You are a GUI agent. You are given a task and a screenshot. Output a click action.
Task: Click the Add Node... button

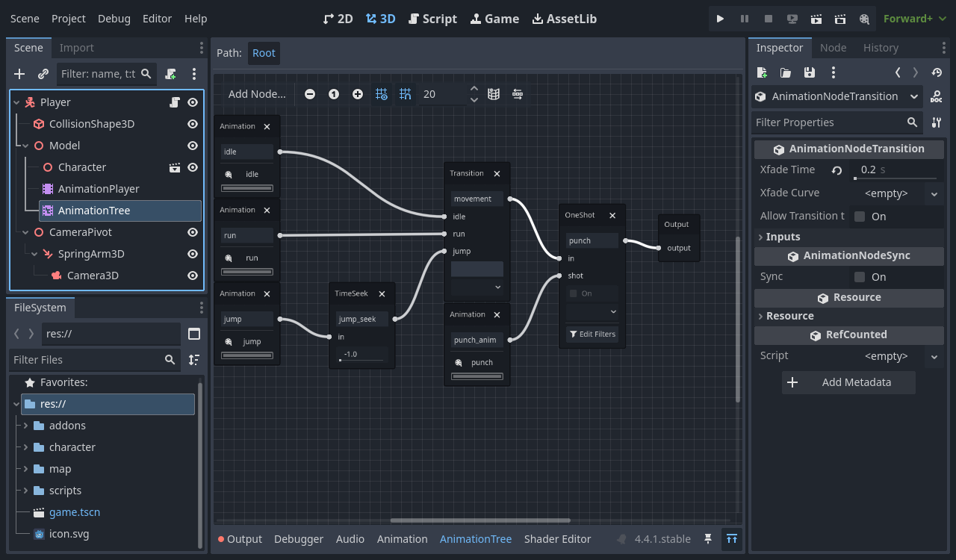pos(257,94)
